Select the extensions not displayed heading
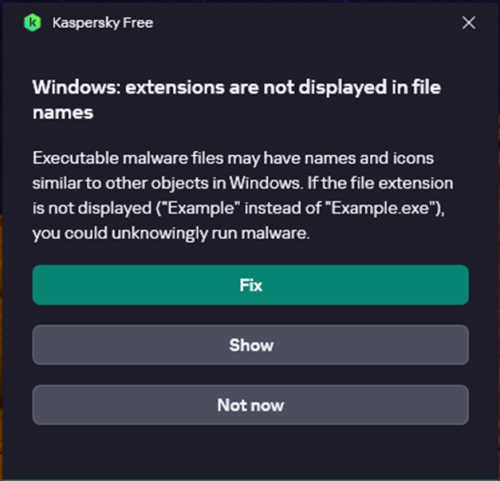The image size is (500, 481). (x=237, y=100)
